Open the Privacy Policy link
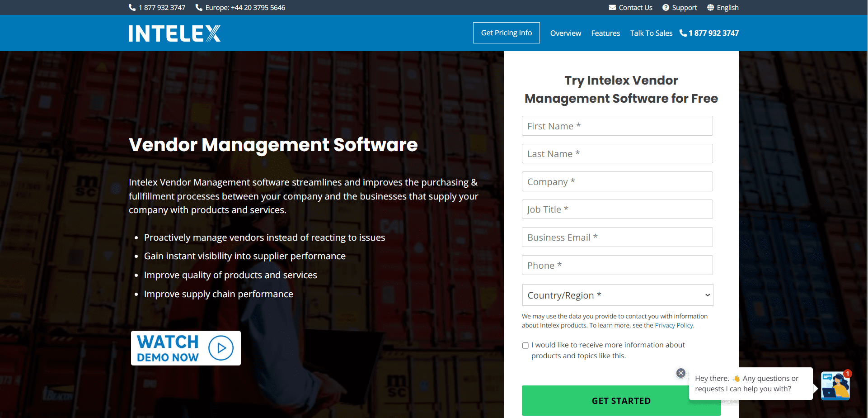 673,325
